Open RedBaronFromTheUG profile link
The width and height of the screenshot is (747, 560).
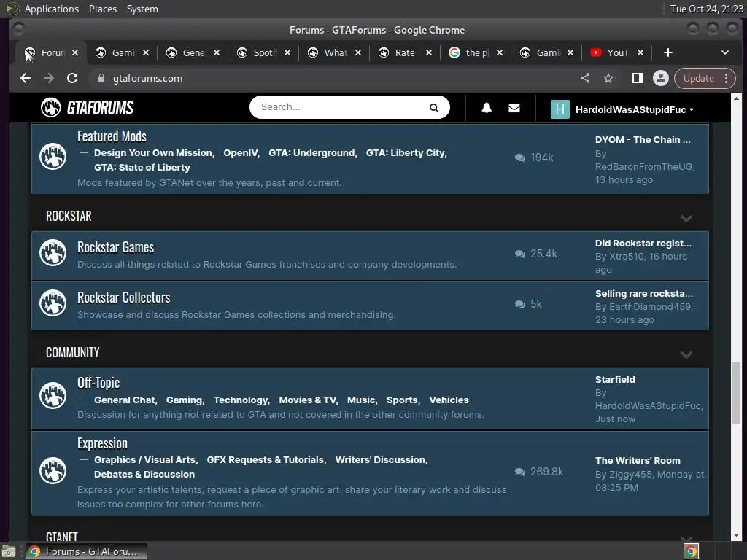click(644, 167)
